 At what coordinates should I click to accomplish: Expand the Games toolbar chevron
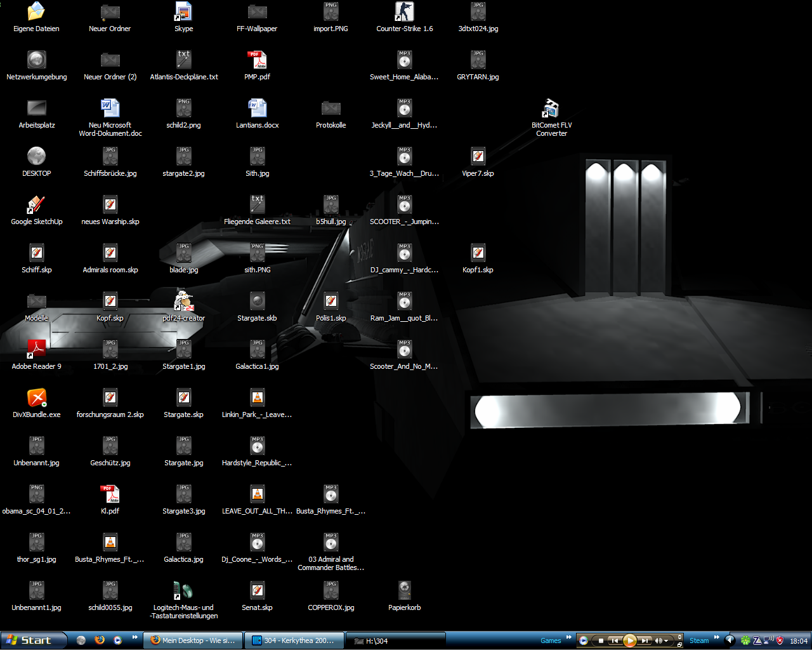568,637
